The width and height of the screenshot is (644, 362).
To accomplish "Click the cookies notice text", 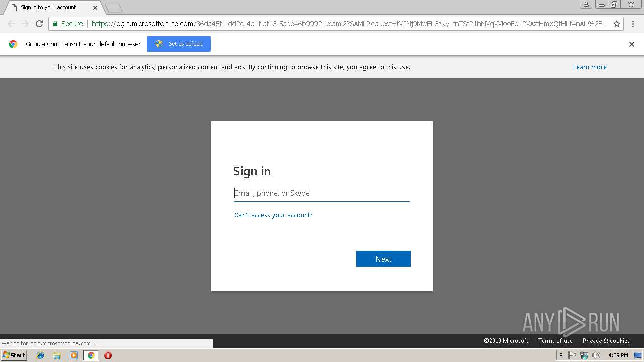I will [232, 67].
